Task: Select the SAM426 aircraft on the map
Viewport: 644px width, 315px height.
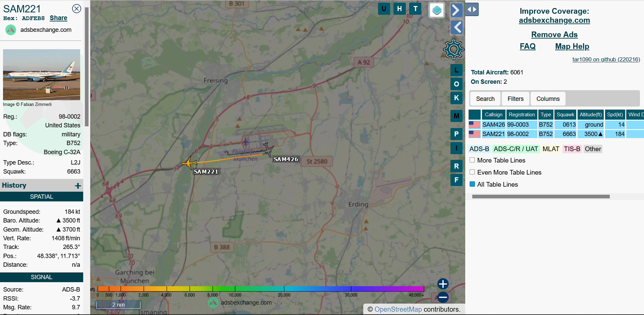Action: click(267, 149)
